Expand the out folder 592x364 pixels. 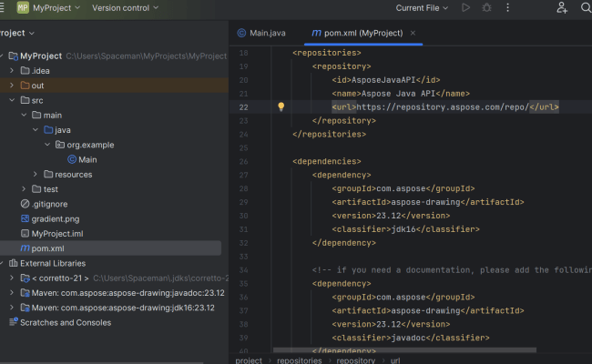pos(12,86)
